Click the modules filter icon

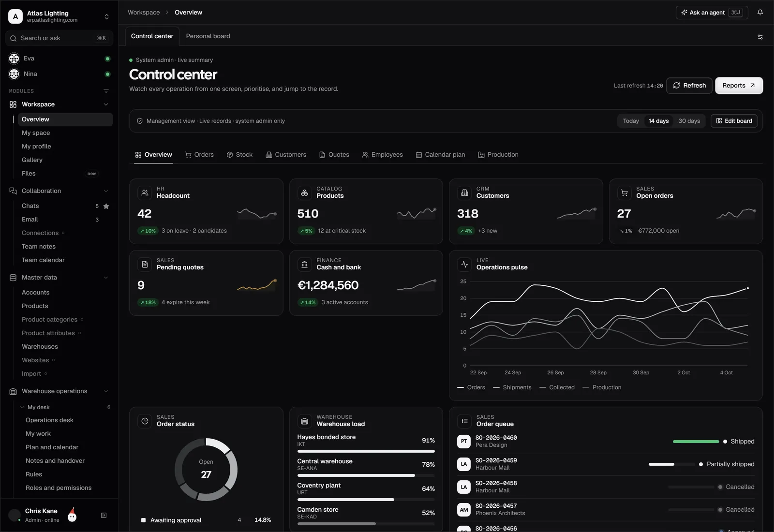point(106,91)
